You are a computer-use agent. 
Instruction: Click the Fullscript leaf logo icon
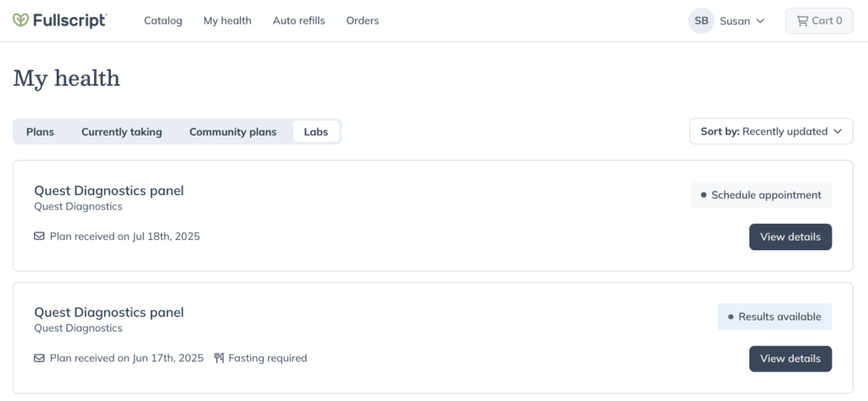pyautogui.click(x=20, y=20)
